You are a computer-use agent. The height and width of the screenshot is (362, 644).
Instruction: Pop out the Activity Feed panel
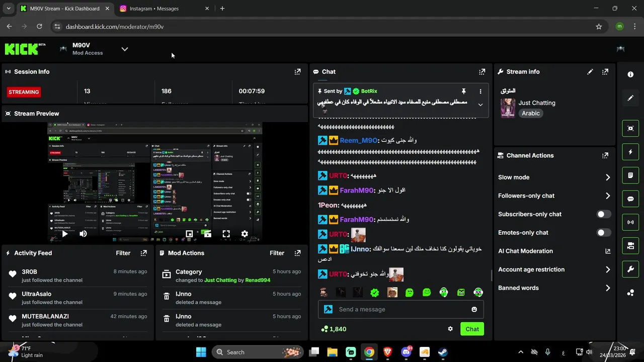[144, 253]
